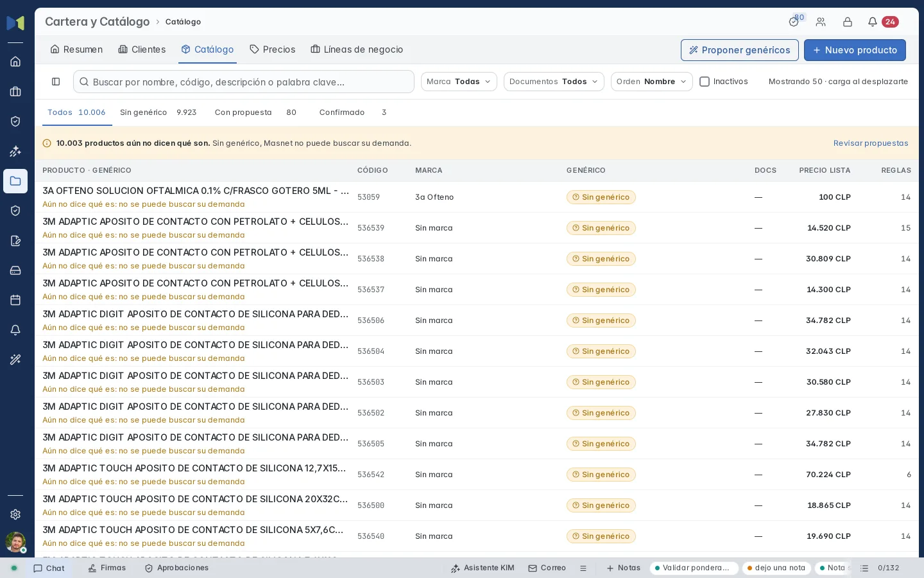The image size is (924, 578).
Task: Open Aprobaciones in the bottom bar
Action: [176, 568]
